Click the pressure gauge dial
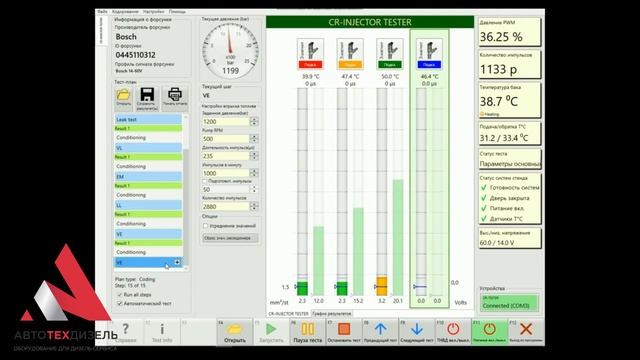The width and height of the screenshot is (640, 360). coord(230,51)
